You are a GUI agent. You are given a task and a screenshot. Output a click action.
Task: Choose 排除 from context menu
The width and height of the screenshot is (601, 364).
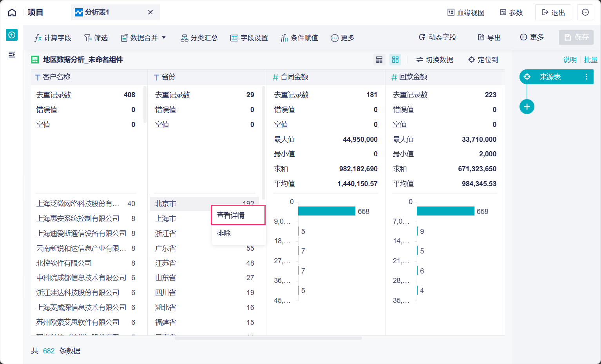[x=224, y=233]
